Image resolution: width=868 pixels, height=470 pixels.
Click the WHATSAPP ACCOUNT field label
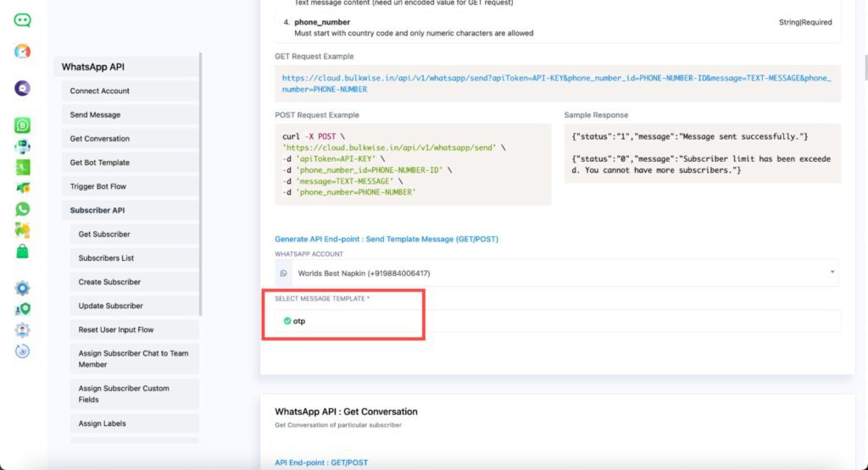pyautogui.click(x=309, y=254)
